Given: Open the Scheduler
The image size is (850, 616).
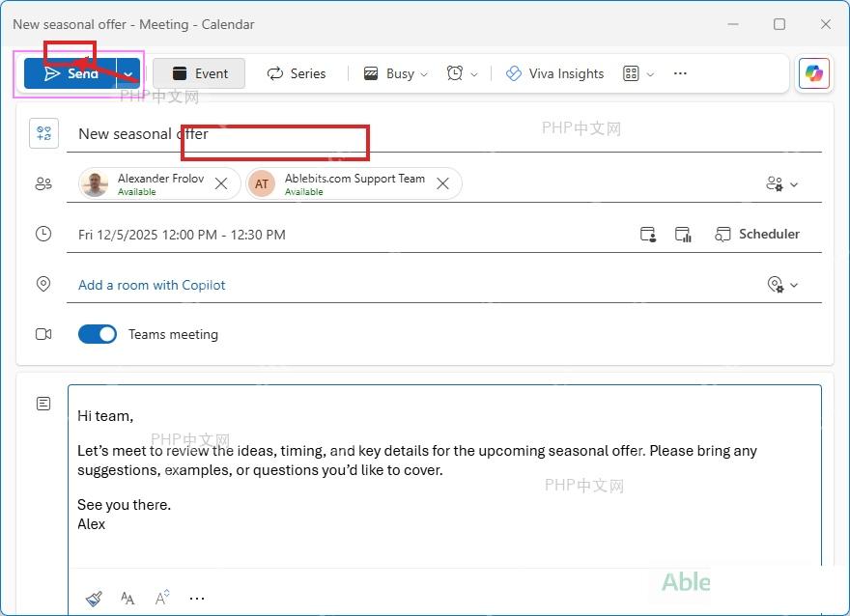Looking at the screenshot, I should click(757, 234).
